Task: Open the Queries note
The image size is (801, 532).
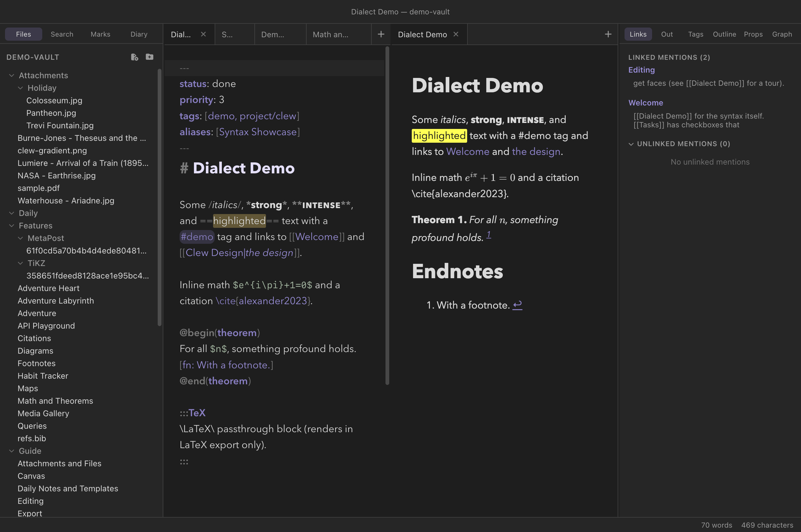Action: click(x=32, y=426)
